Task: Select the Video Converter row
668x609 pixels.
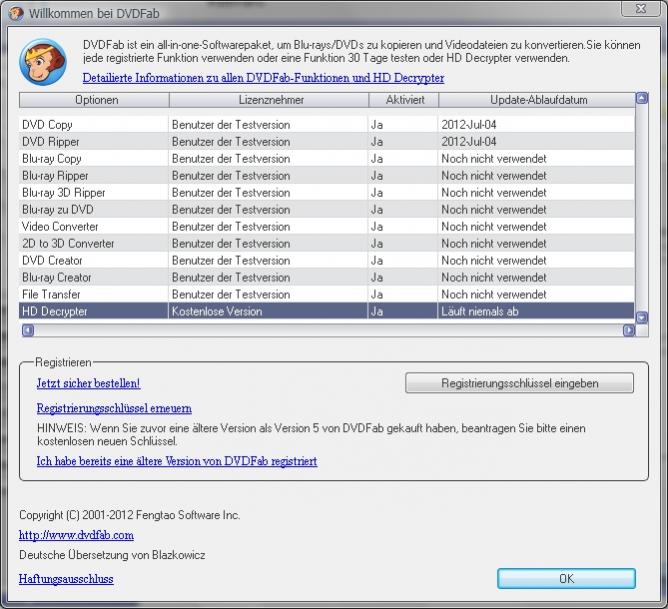Action: (327, 227)
